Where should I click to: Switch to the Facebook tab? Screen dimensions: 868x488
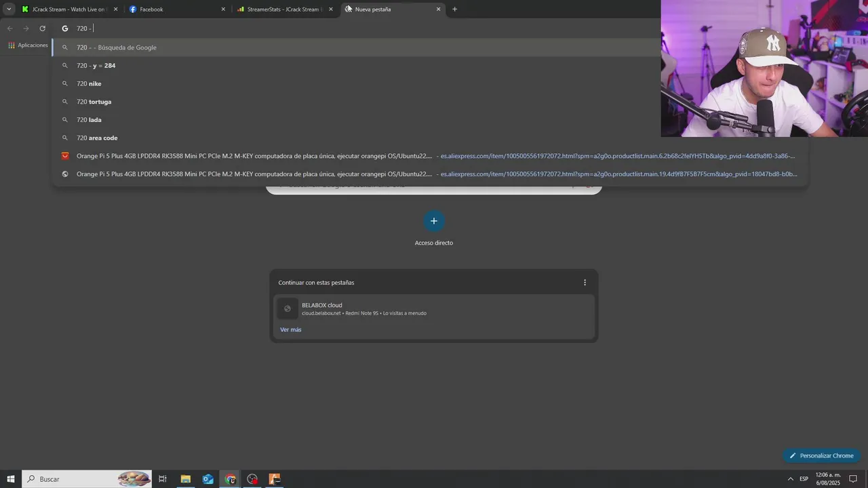tap(178, 9)
